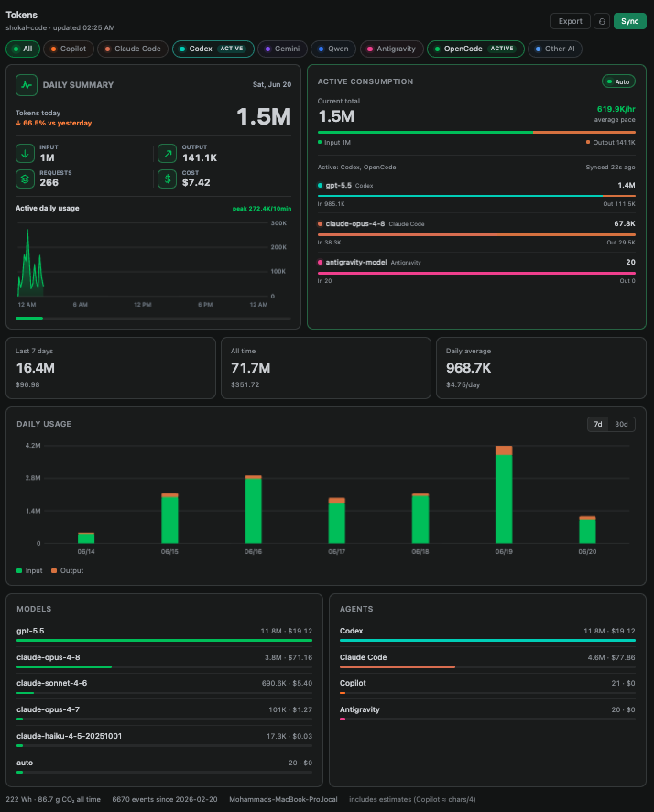
Task: Select gpt-5.5 row in Models list
Action: click(164, 633)
